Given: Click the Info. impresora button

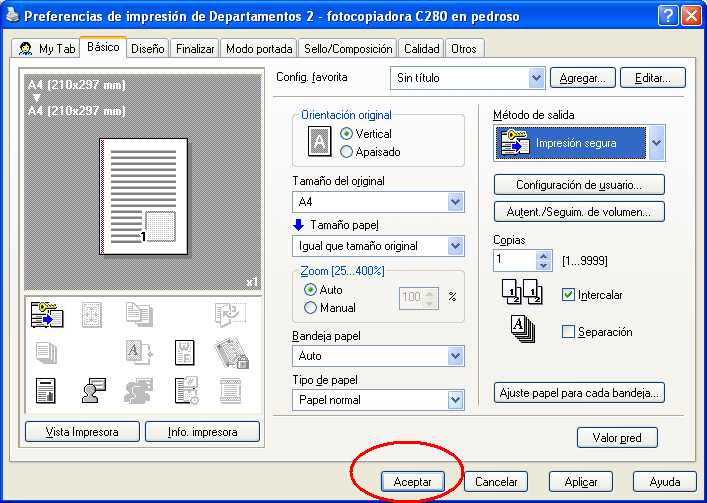Looking at the screenshot, I should pos(202,432).
